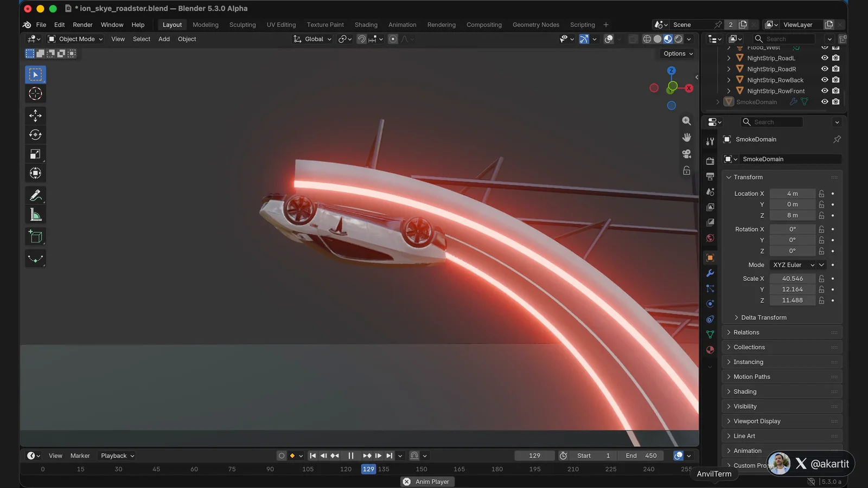Select the Move tool

coord(35,115)
